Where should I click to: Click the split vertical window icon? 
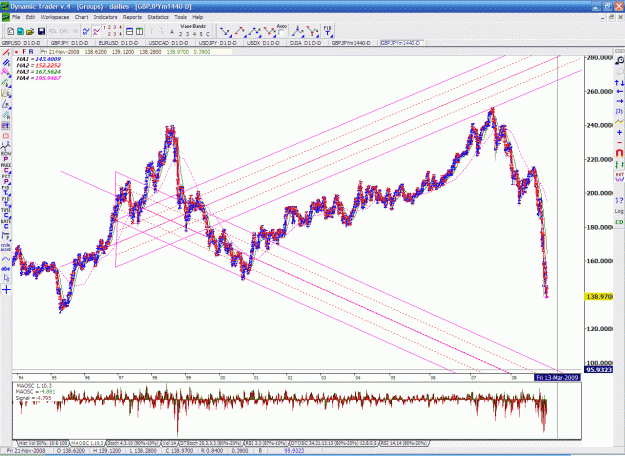140,31
